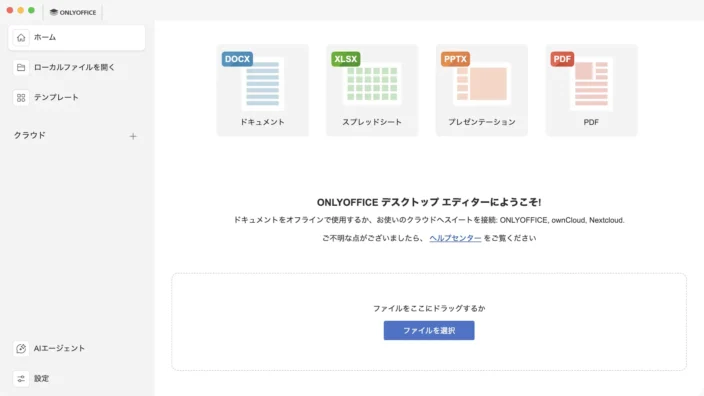Screen dimensions: 704x396
Task: Click the AI agent icon in sidebar
Action: tap(21, 348)
